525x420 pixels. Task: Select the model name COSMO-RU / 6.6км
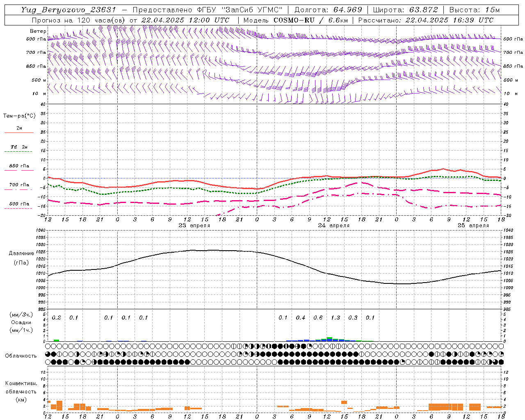point(311,20)
